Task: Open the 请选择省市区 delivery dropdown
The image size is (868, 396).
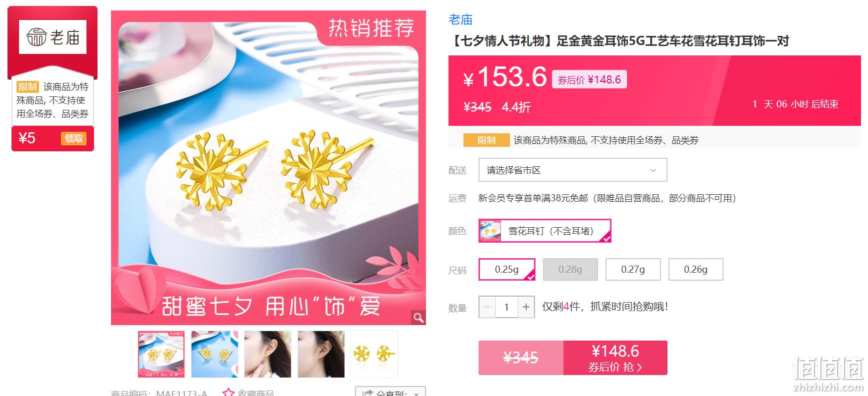Action: [572, 170]
